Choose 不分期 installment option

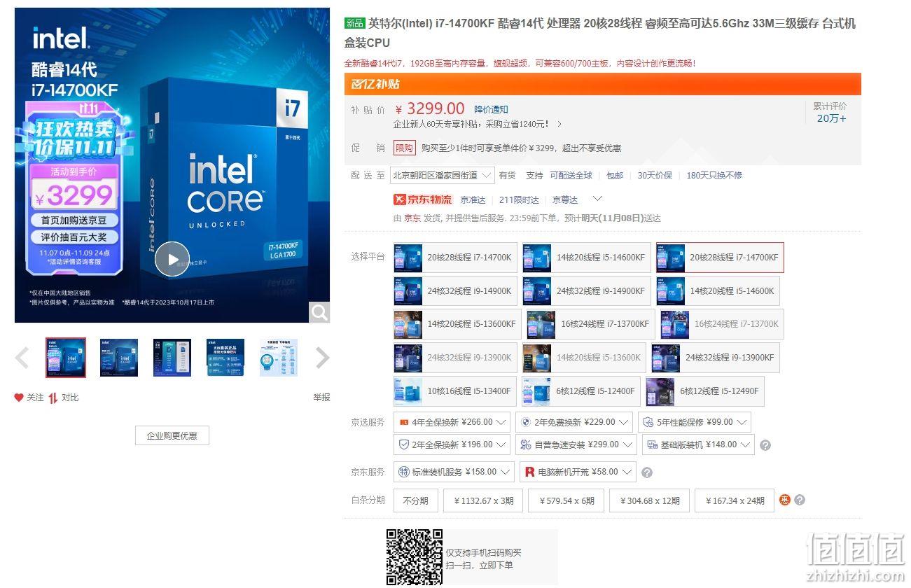416,500
